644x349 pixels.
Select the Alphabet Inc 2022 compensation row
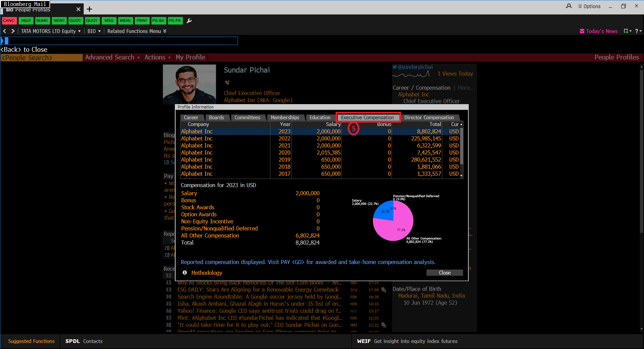320,138
